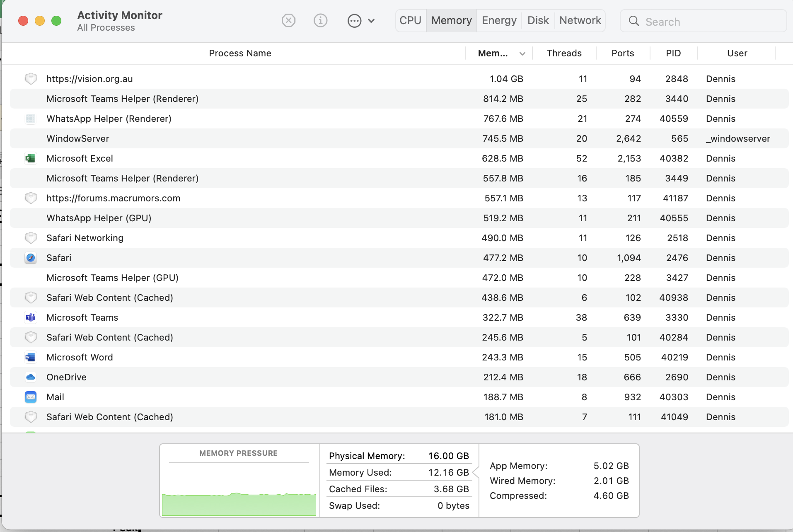793x532 pixels.
Task: Select the Safari Networking process name
Action: point(85,238)
